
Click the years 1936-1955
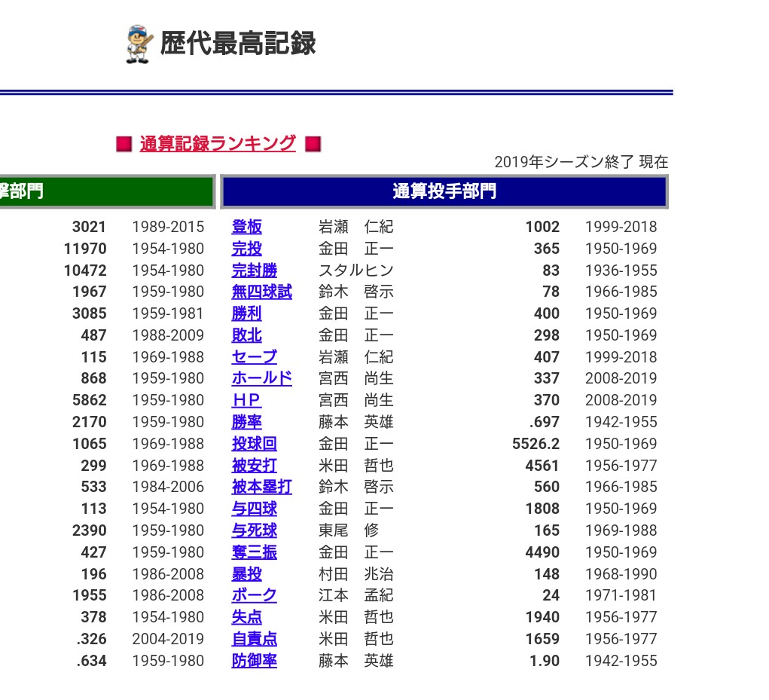[x=621, y=271]
